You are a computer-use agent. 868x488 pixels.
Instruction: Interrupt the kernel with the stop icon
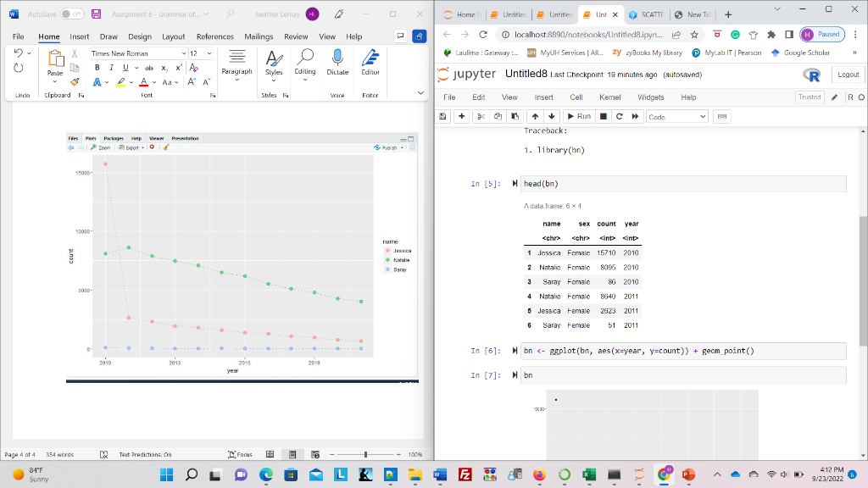click(x=604, y=116)
